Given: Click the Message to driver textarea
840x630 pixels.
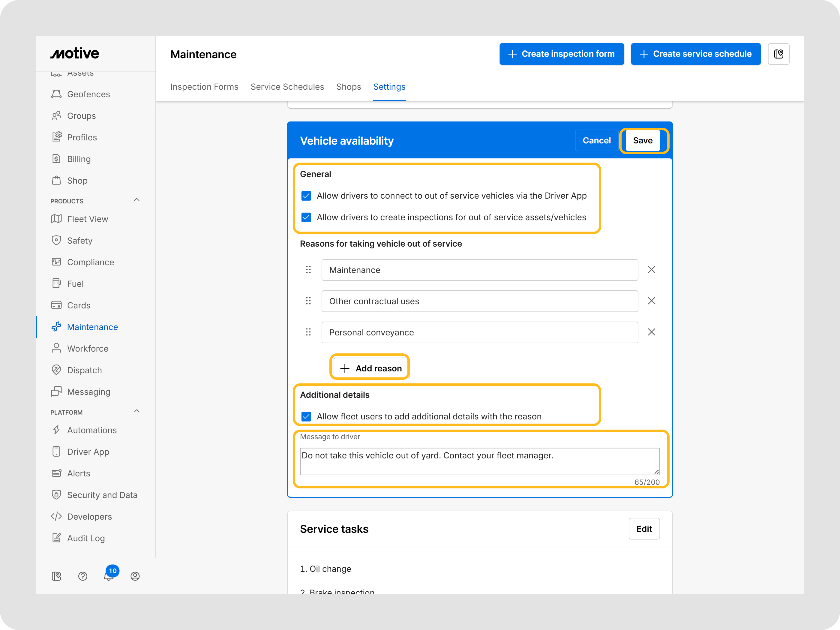Looking at the screenshot, I should click(x=480, y=461).
